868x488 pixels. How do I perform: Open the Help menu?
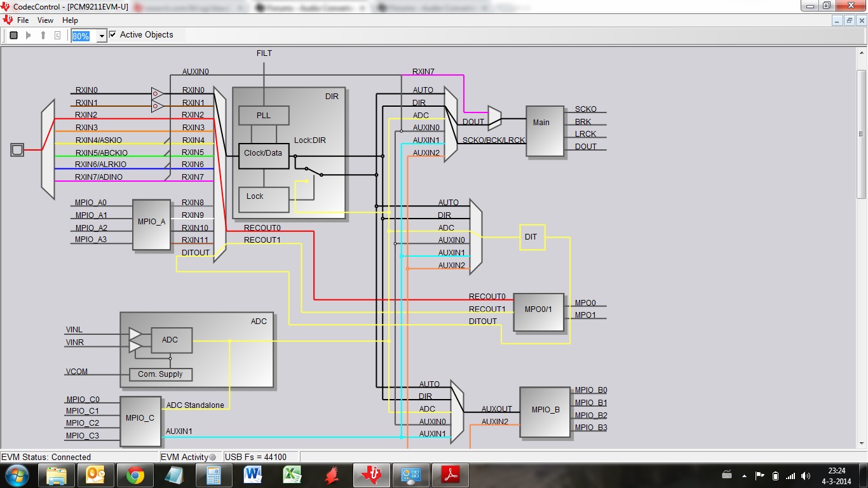70,20
